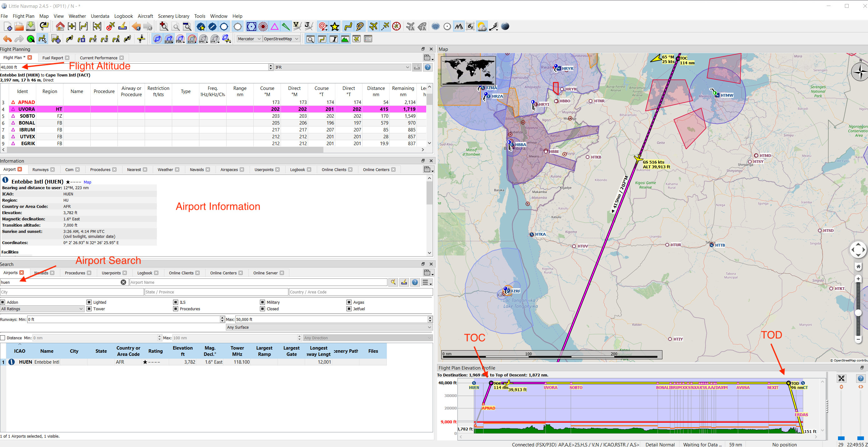This screenshot has width=868, height=447.
Task: Click the Map link beside Entebbe Intl
Action: coord(87,182)
